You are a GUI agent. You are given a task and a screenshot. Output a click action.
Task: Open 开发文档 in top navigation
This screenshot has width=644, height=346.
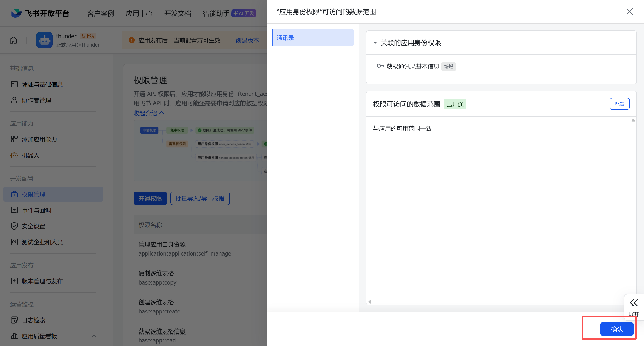[x=178, y=13]
